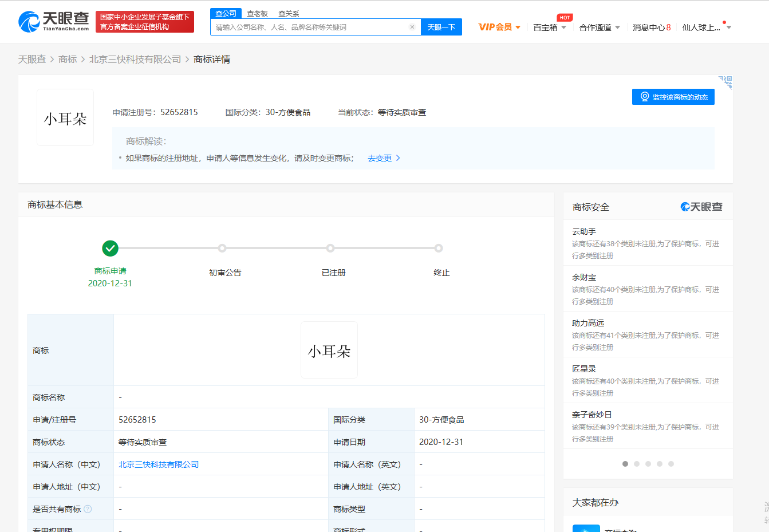This screenshot has width=769, height=532.
Task: Click the help icon beside 是否共有商标
Action: pyautogui.click(x=88, y=509)
